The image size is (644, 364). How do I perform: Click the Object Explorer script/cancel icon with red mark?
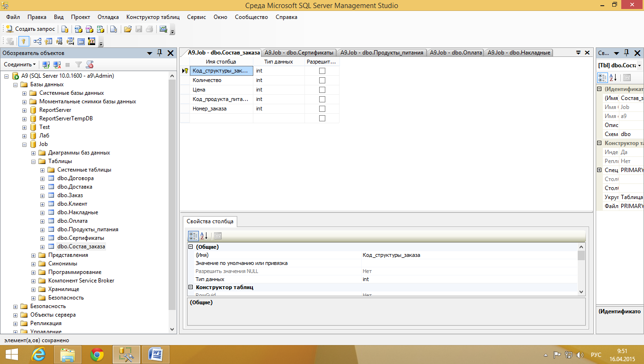(89, 64)
